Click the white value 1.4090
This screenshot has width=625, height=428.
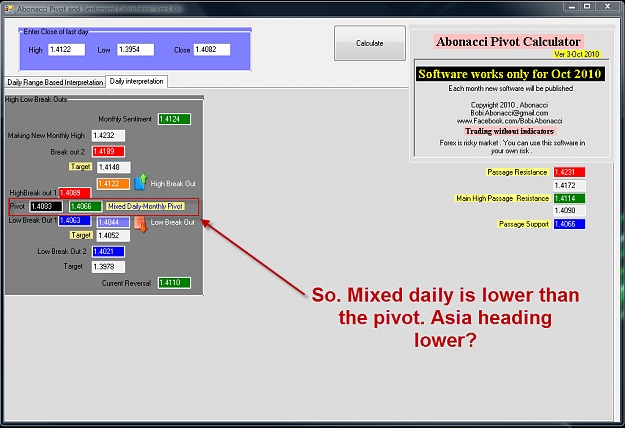click(569, 210)
